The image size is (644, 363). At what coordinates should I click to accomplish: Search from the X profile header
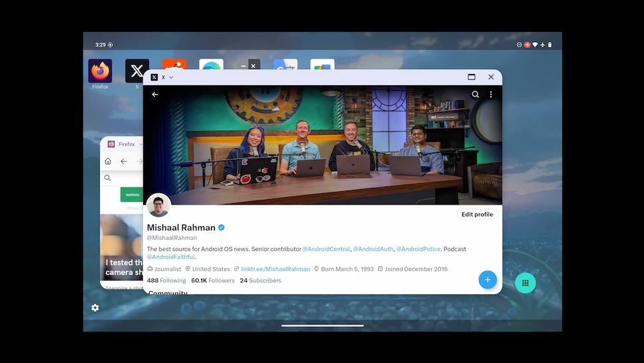475,95
